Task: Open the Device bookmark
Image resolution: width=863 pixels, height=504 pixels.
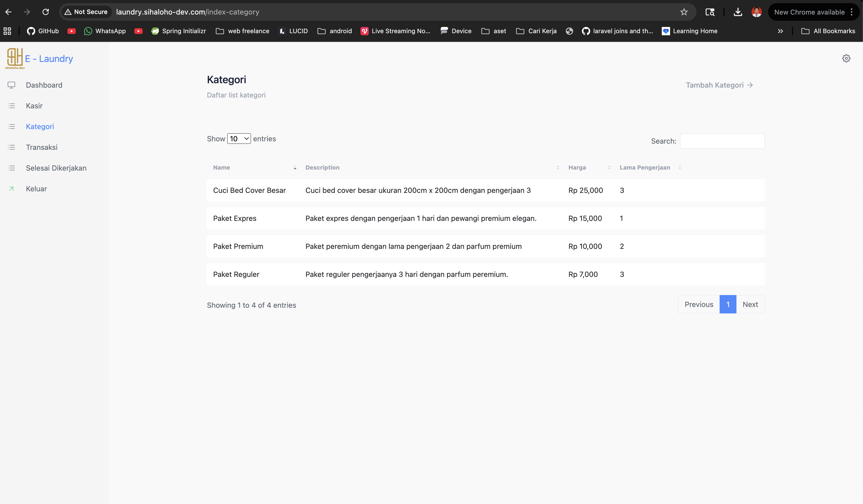Action: 456,31
